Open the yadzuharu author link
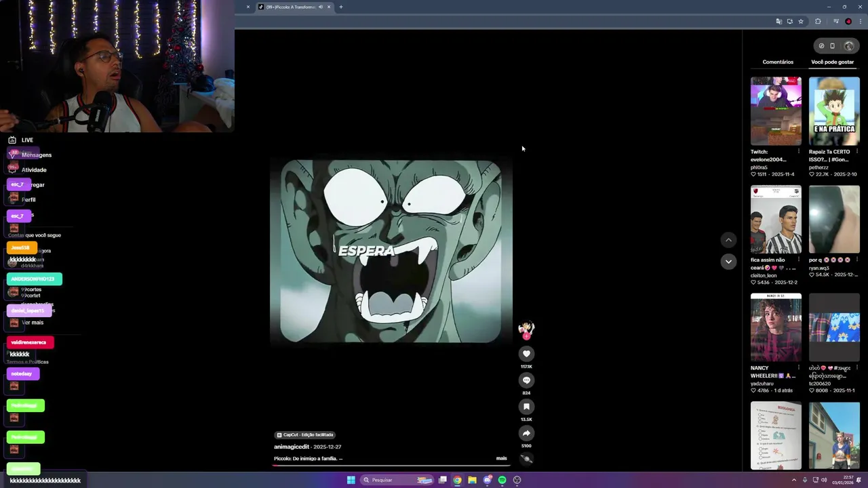Screen dimensions: 868x488 pos(762,384)
